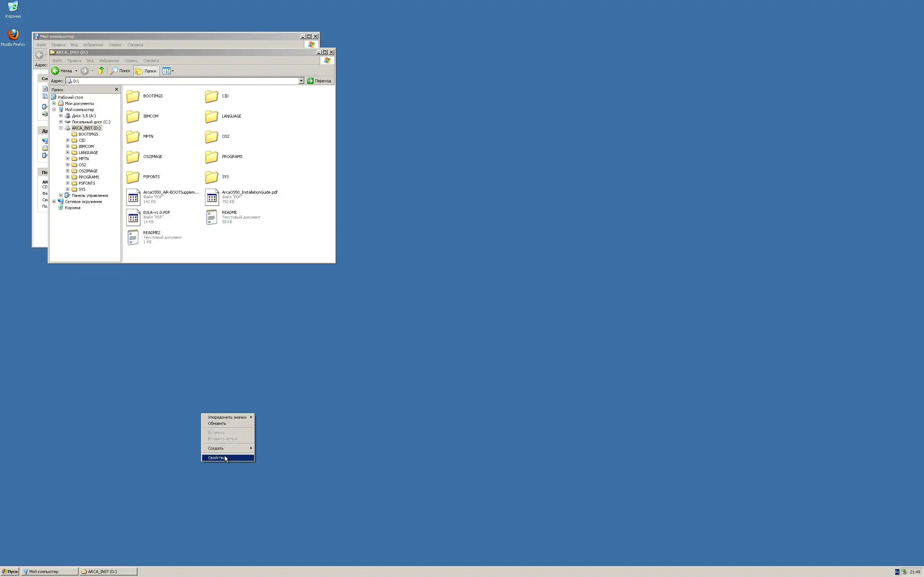The width and height of the screenshot is (924, 577).
Task: Click the green Back arrow icon
Action: (x=55, y=71)
